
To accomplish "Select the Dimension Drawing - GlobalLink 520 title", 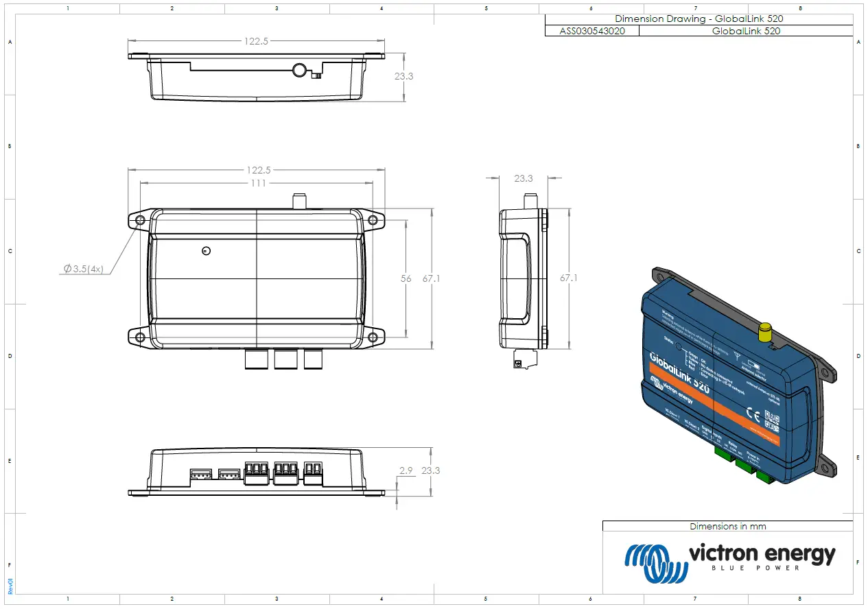I will (x=698, y=19).
